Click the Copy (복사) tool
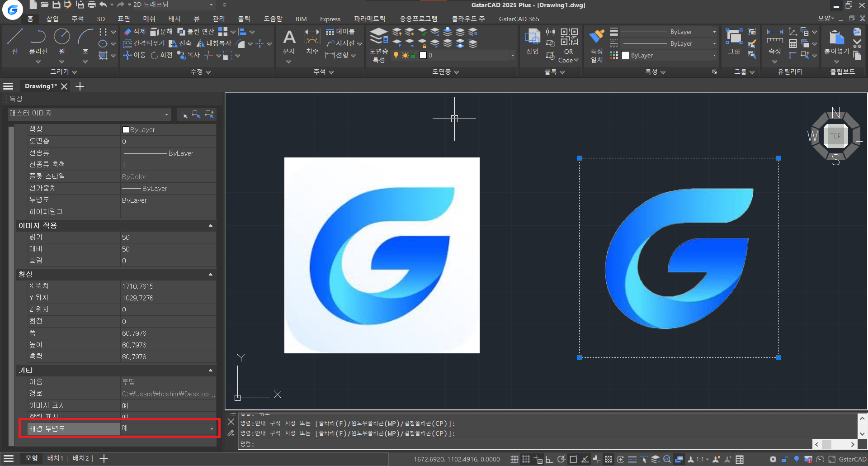Image resolution: width=868 pixels, height=466 pixels. (x=189, y=55)
